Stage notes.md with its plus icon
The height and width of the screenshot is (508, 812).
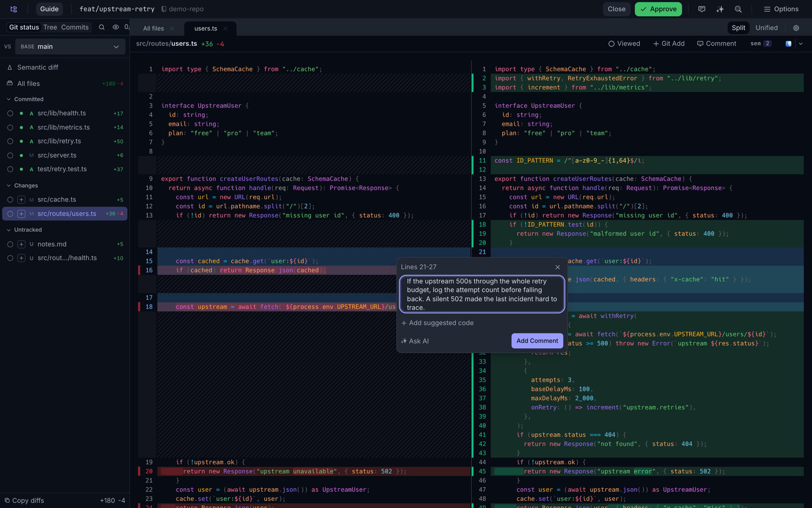pyautogui.click(x=22, y=244)
